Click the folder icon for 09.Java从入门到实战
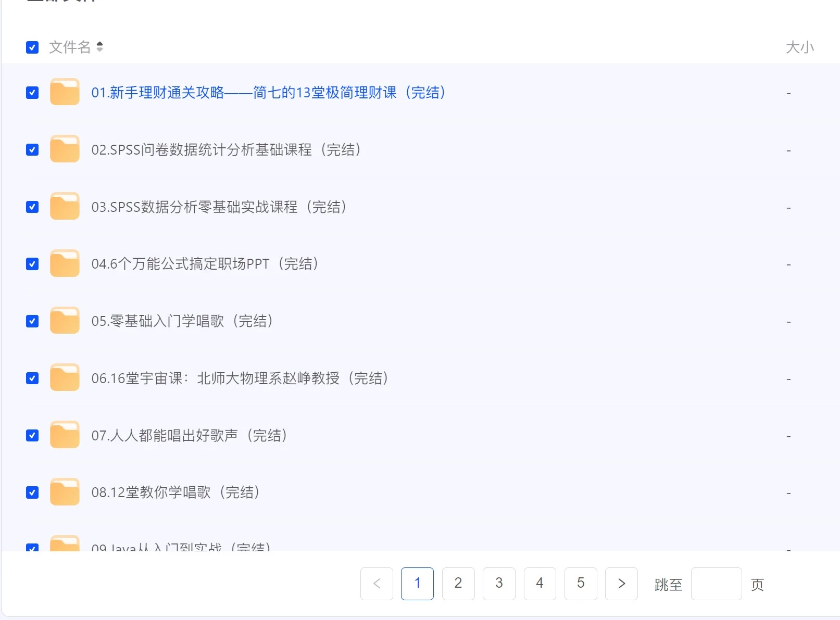 point(64,545)
